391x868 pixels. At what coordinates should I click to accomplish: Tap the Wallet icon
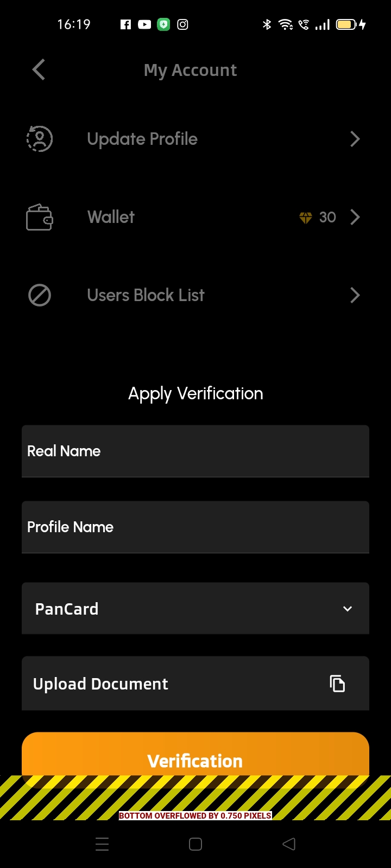point(40,218)
